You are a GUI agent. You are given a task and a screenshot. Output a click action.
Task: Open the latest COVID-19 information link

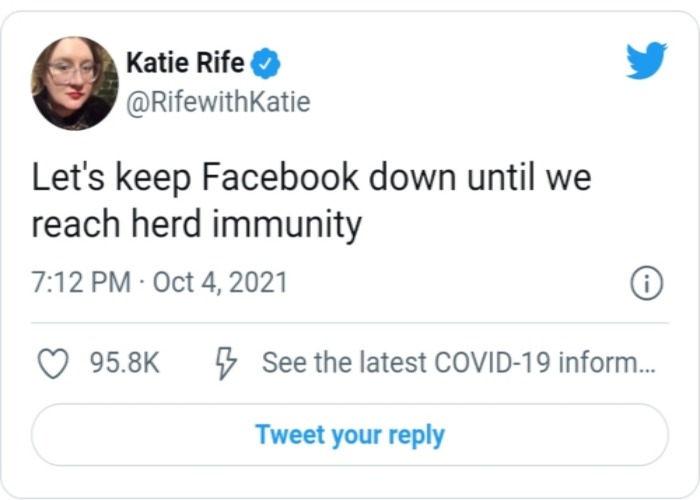click(x=458, y=362)
